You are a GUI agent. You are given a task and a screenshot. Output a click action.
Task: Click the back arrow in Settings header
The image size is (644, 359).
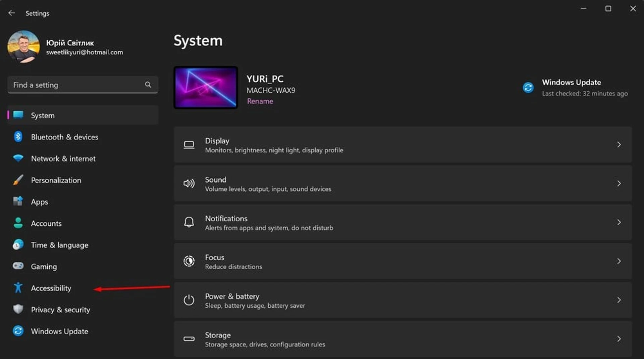[12, 13]
